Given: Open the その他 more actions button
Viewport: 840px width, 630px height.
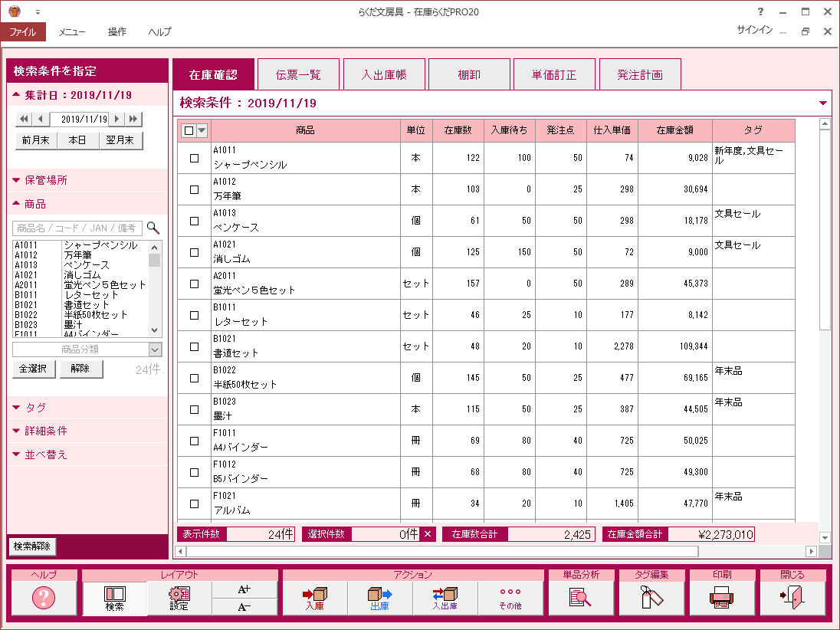Looking at the screenshot, I should 510,598.
